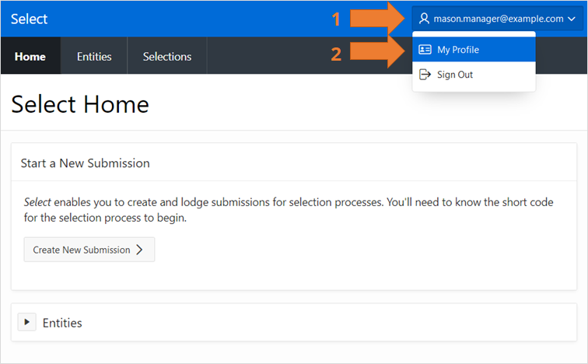Choose Sign Out from the user menu

[x=455, y=75]
